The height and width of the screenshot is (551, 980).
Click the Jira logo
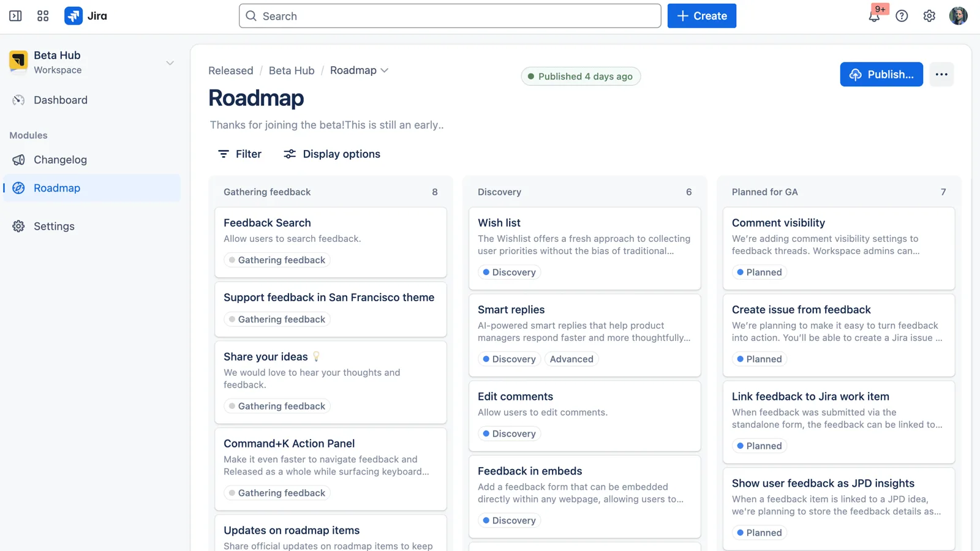(x=86, y=16)
